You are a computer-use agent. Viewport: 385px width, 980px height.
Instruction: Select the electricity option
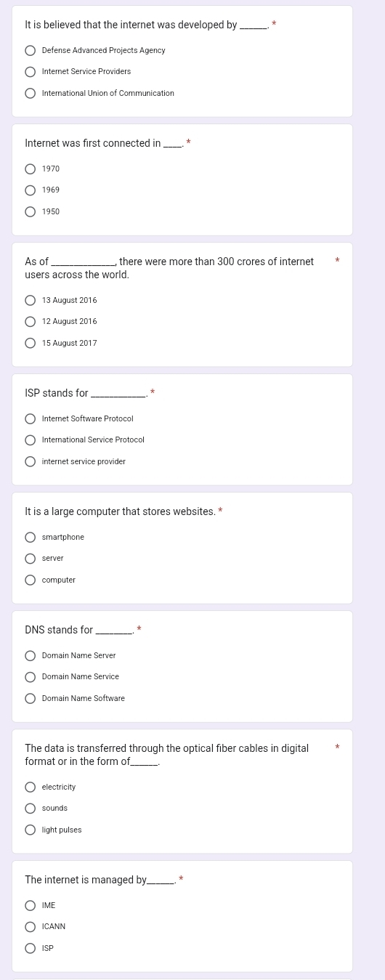31,787
